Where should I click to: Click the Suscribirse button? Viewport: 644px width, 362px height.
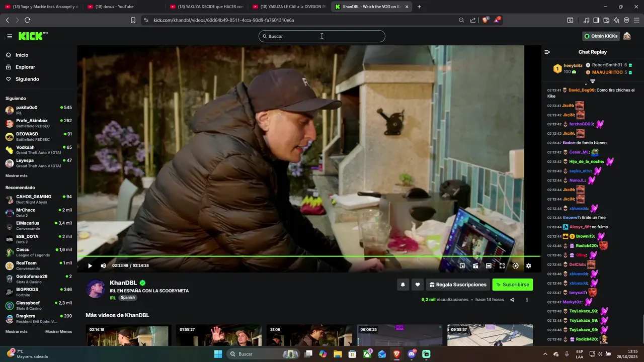click(x=512, y=285)
